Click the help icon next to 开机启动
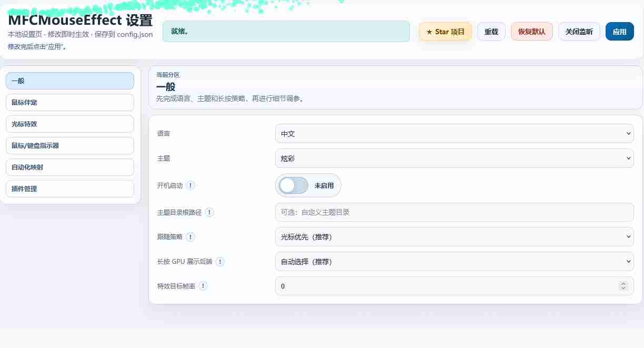This screenshot has height=348, width=644. (190, 185)
